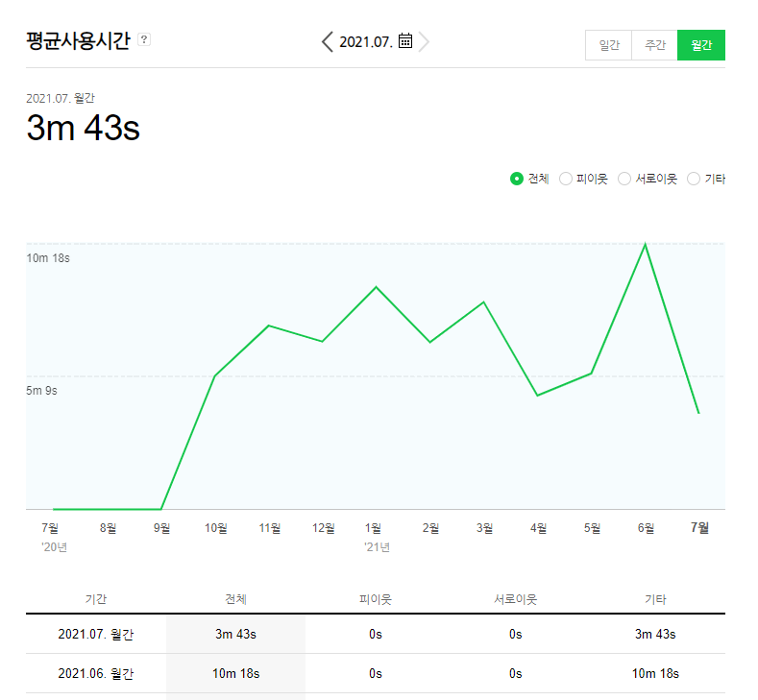Switch to the 주간 weekly tab

(654, 45)
